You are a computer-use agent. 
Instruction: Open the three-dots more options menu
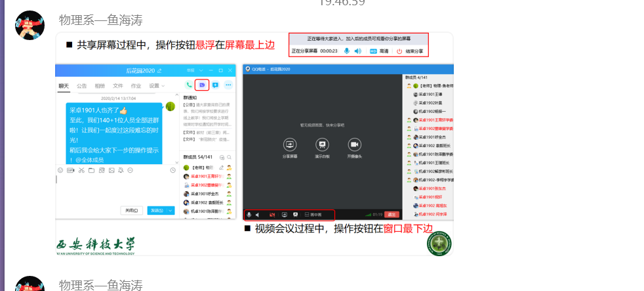coord(228,85)
